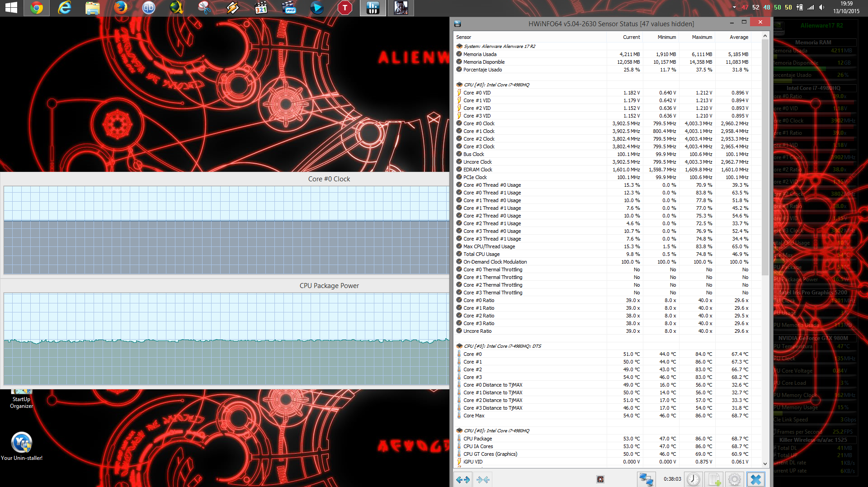This screenshot has height=487, width=868.
Task: Open the red stop-sign T app in the taskbar
Action: point(345,8)
